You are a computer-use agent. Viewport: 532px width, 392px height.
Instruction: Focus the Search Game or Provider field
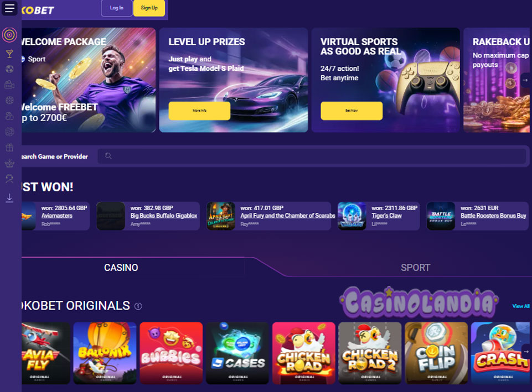click(312, 156)
